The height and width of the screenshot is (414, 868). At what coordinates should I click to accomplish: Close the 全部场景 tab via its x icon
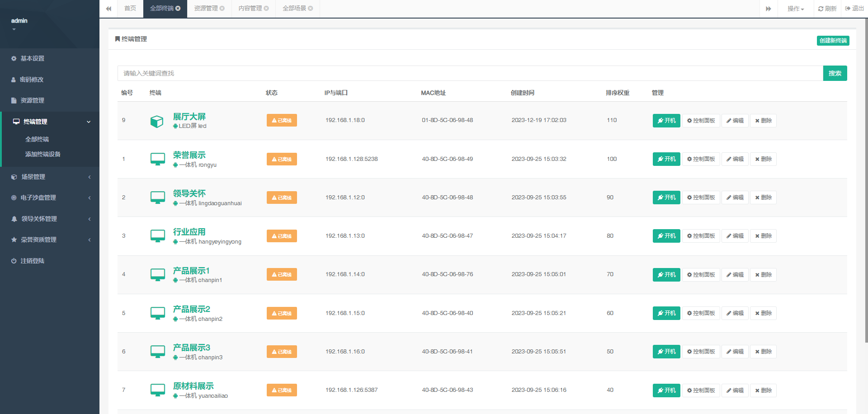tap(311, 8)
